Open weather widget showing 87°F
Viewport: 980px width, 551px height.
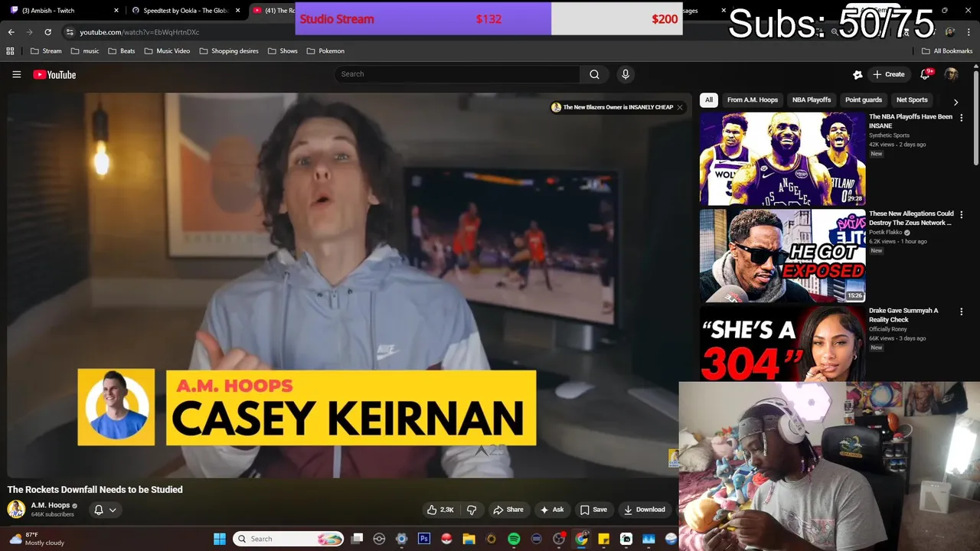[37, 539]
